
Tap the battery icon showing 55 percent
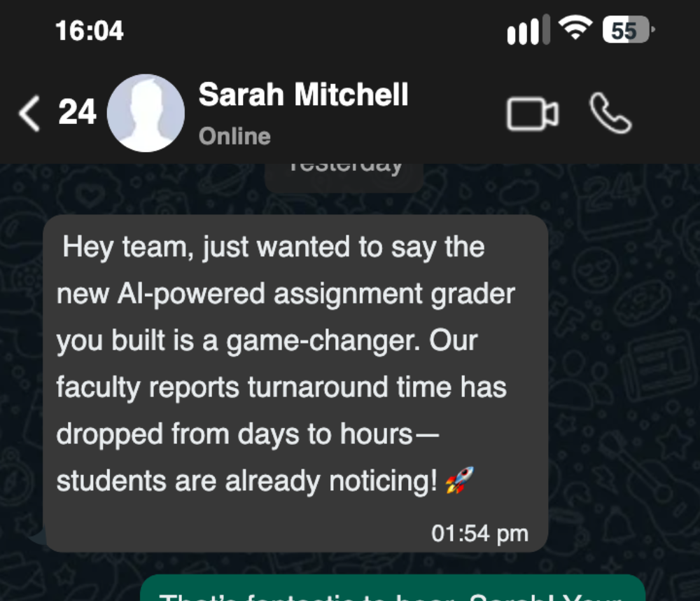tap(625, 29)
